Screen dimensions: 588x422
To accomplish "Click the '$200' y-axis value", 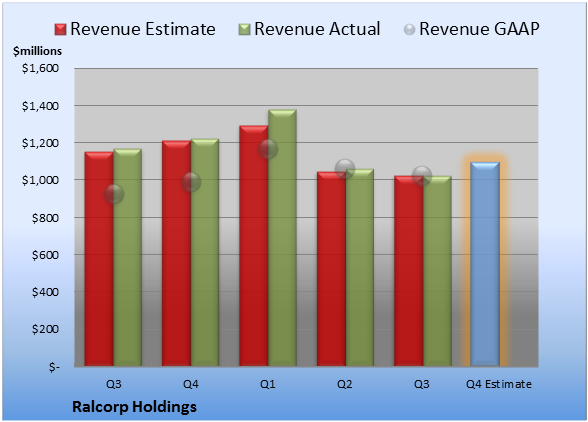I will tap(45, 329).
